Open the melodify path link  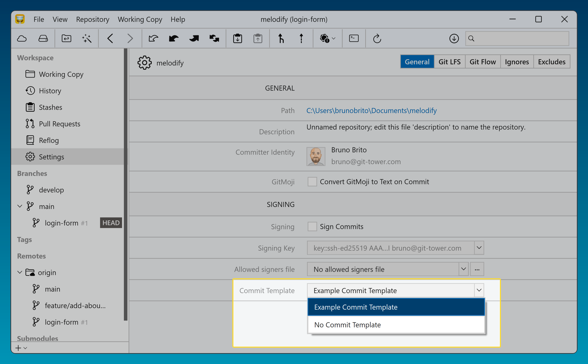[x=371, y=110]
